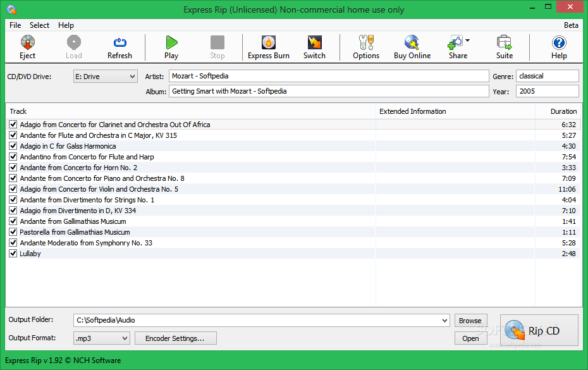
Task: Uncheck Adagio from Concerto for Violin track
Action: point(13,188)
